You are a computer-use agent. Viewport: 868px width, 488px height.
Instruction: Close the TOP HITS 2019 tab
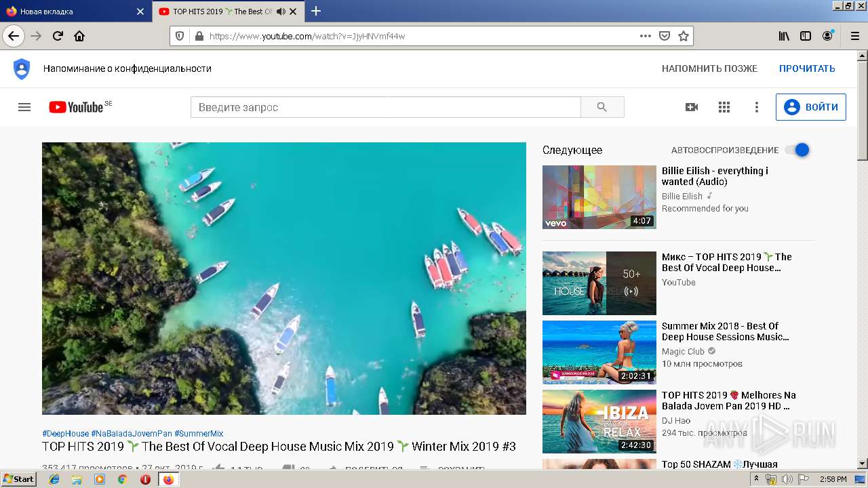(x=293, y=12)
